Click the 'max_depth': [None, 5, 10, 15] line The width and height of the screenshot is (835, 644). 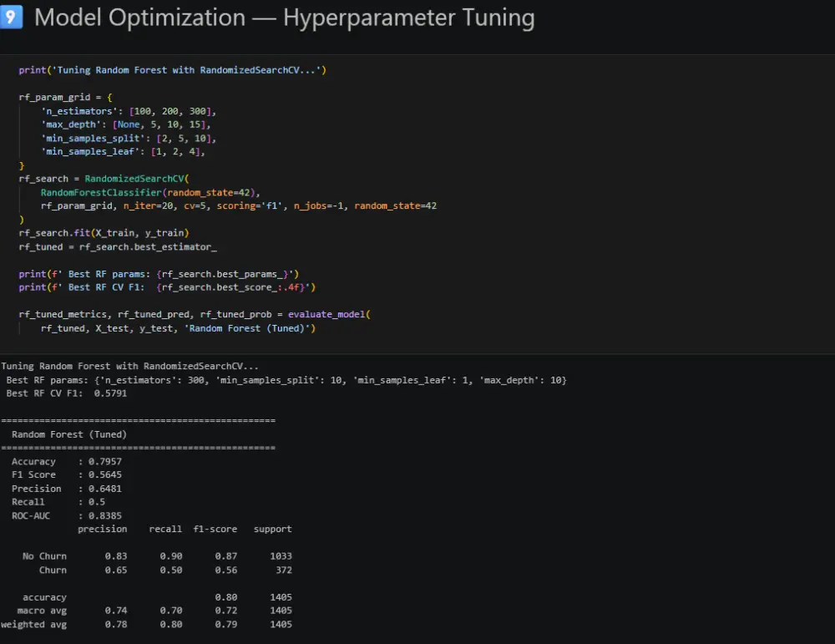(126, 124)
